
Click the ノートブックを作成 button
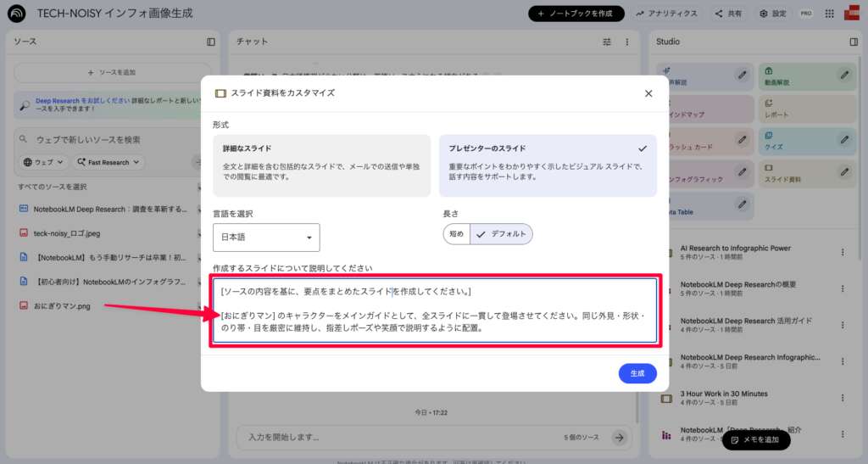click(576, 14)
